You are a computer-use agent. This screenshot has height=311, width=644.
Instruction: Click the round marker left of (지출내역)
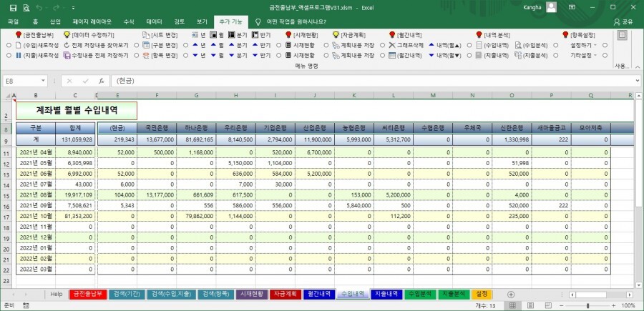(x=469, y=55)
